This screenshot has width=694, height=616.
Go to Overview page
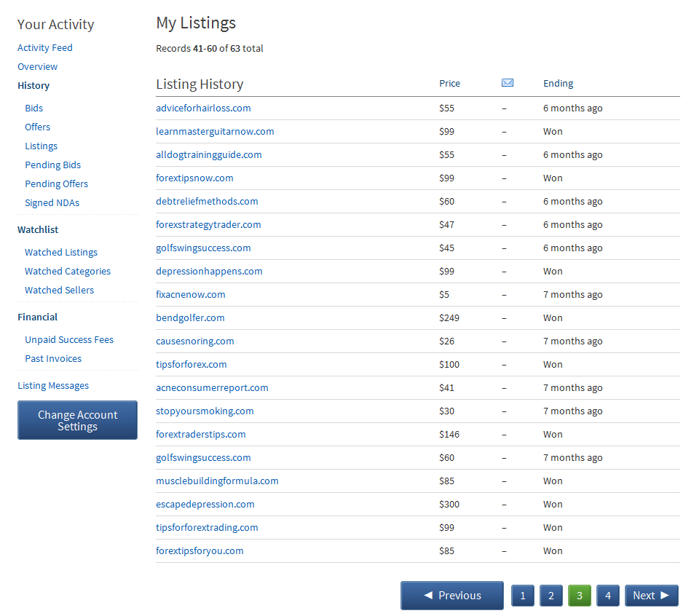coord(38,67)
